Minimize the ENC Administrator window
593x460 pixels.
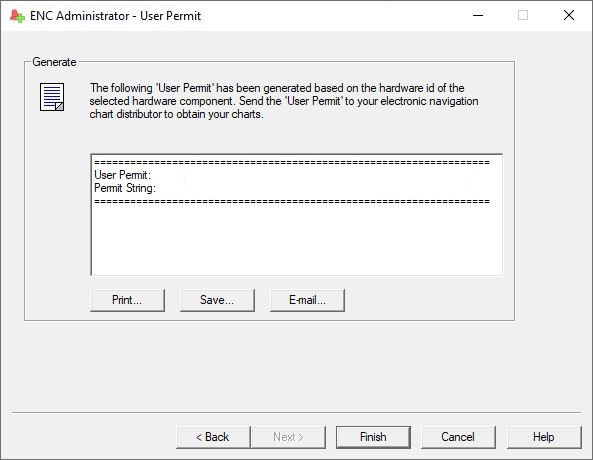pos(478,16)
